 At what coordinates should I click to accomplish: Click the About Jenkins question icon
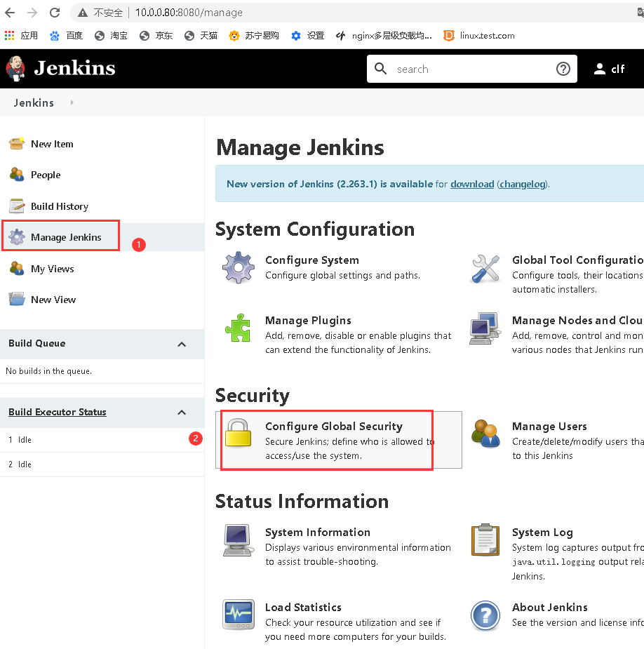485,615
